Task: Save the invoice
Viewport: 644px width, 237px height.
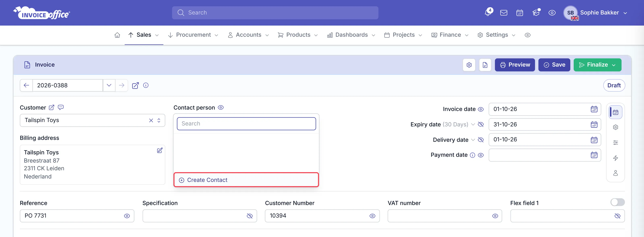Action: point(554,65)
